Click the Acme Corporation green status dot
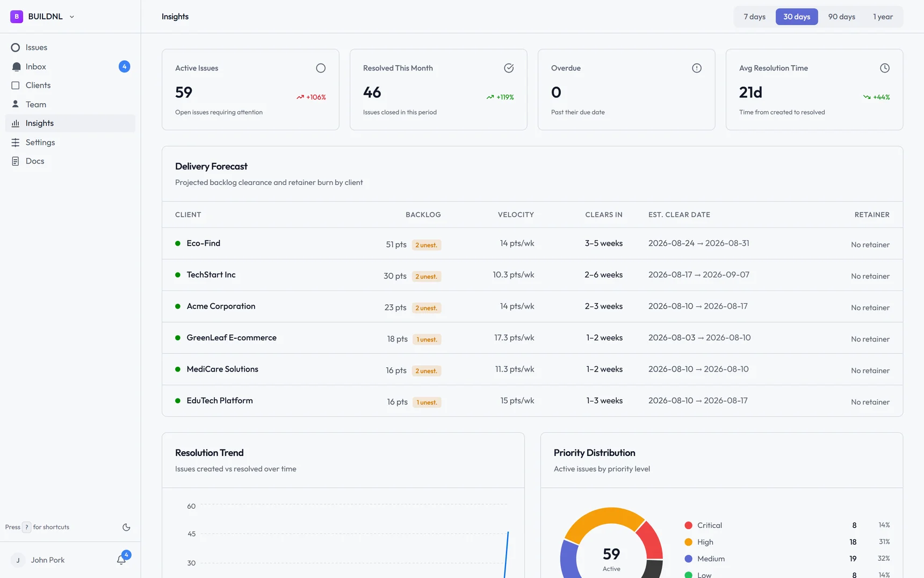 coord(178,306)
